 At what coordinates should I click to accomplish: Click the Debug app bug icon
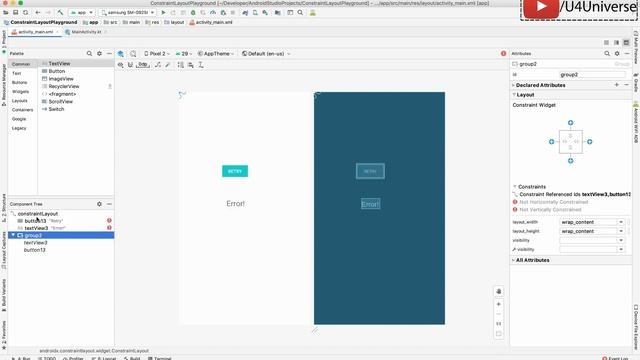193,13
